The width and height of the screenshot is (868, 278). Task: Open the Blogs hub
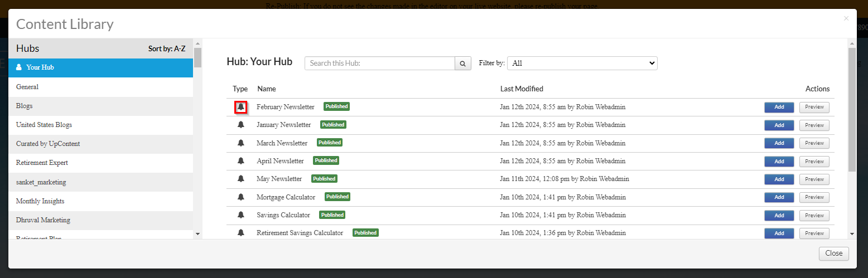[100, 106]
